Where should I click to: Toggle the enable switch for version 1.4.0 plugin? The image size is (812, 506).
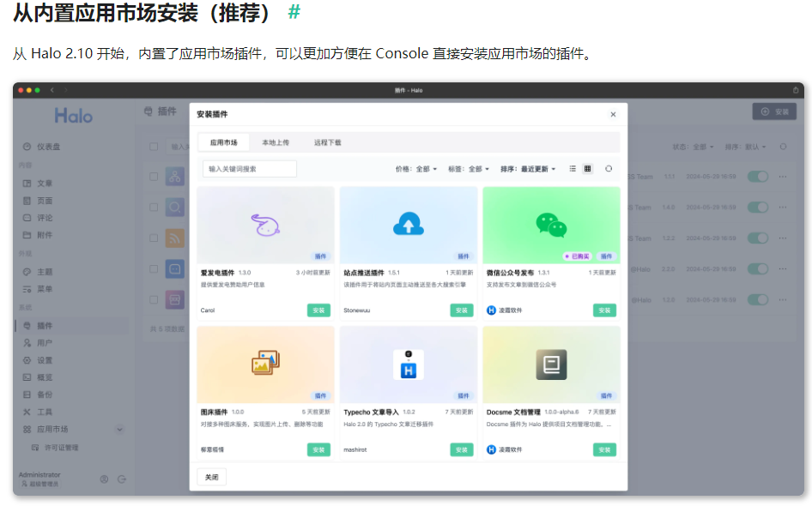tap(758, 207)
